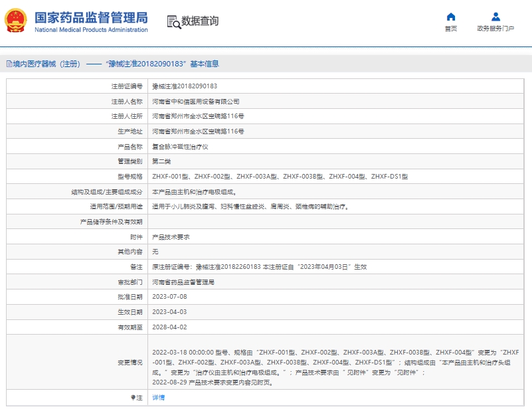Select other content value 无
The height and width of the screenshot is (409, 532).
point(155,252)
